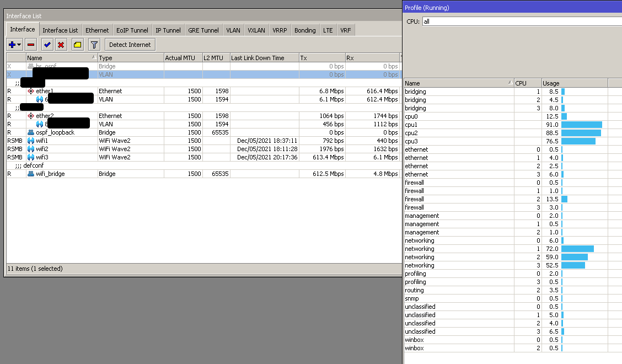
Task: Switch to the Interface List tab
Action: (60, 30)
